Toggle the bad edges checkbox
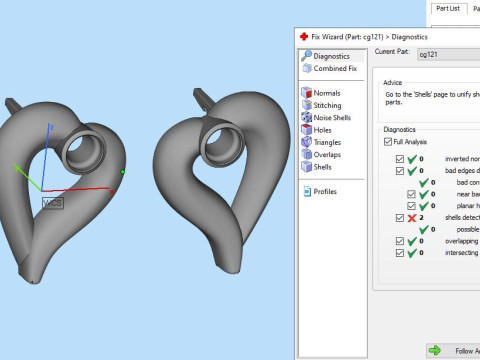 (400, 171)
